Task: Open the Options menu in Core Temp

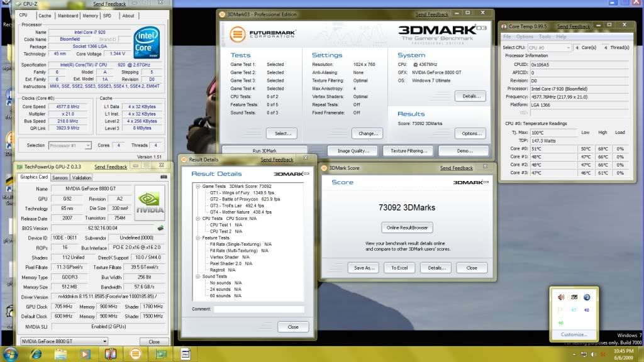Action: point(525,36)
